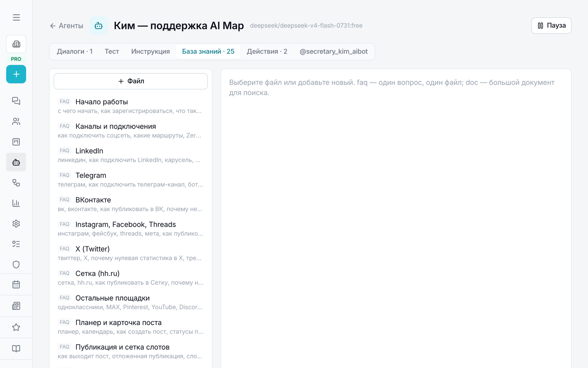
Task: Select the highlighted robot agents icon in the sidebar
Action: tap(16, 162)
